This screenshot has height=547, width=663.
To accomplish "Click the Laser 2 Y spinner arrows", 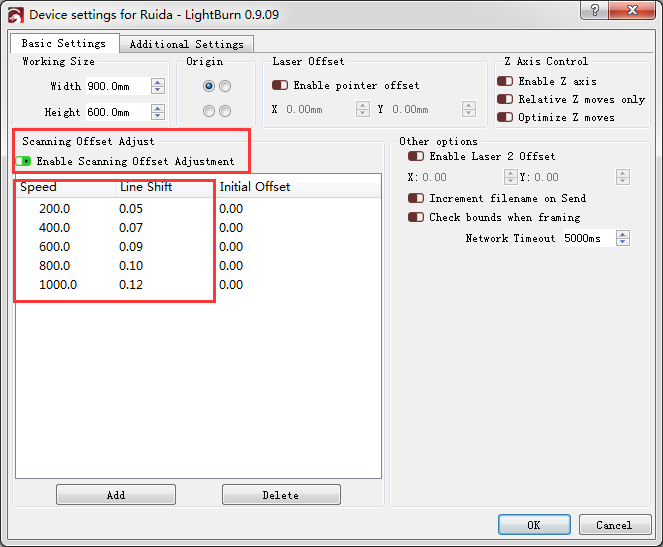I will 623,177.
